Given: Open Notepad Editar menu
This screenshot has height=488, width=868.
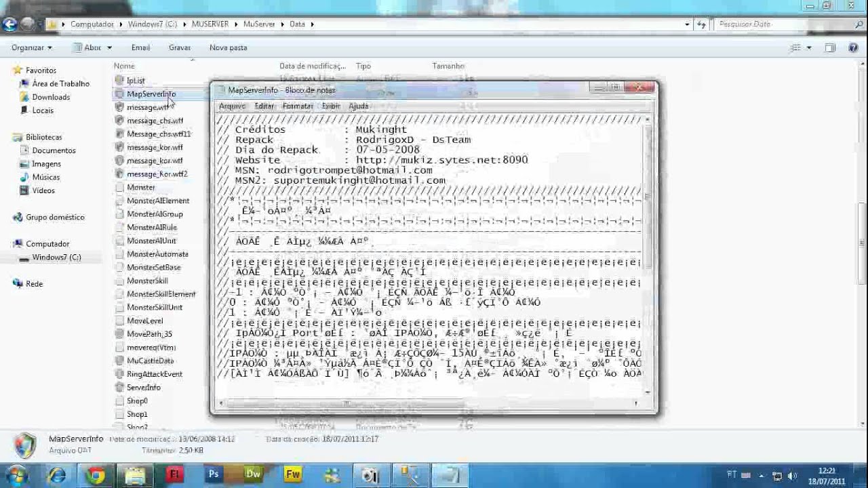Looking at the screenshot, I should [264, 106].
